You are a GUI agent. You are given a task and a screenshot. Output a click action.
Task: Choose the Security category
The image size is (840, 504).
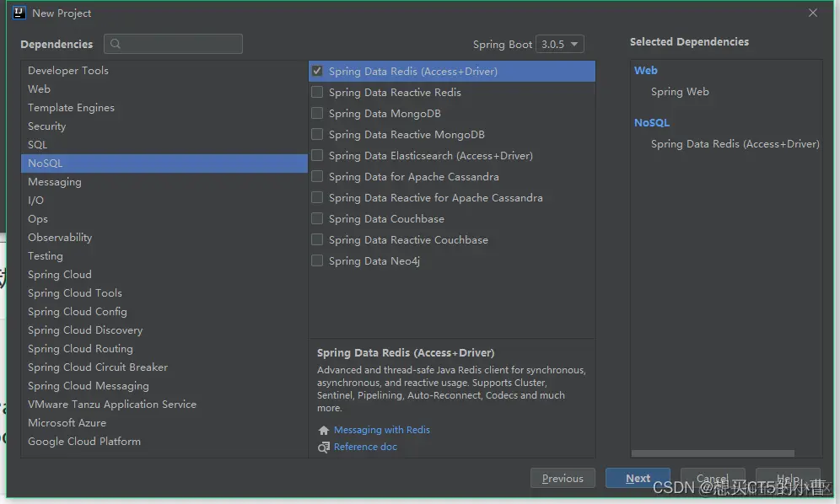click(x=164, y=126)
